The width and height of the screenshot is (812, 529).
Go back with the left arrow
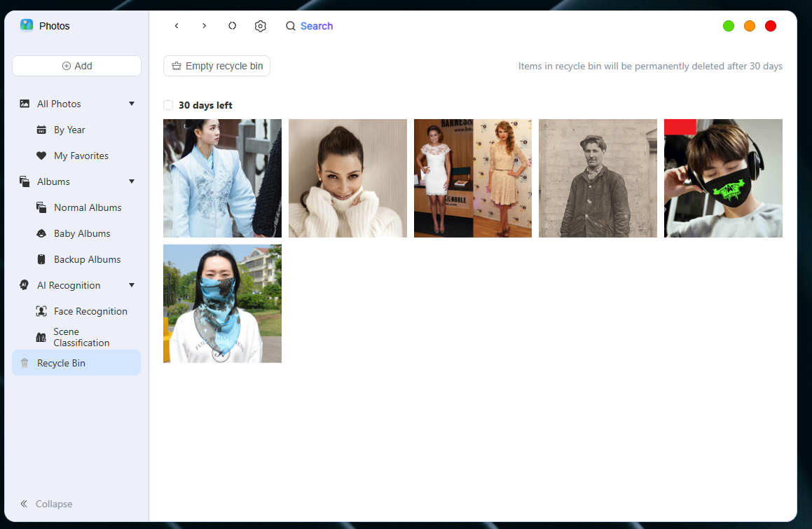[x=177, y=26]
